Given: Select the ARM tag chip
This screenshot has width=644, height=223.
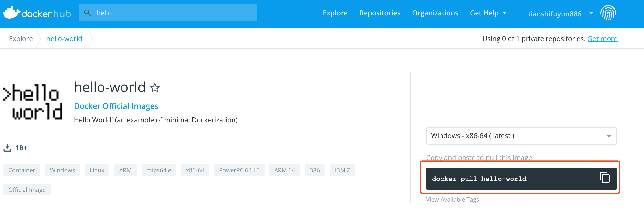Looking at the screenshot, I should [x=125, y=170].
